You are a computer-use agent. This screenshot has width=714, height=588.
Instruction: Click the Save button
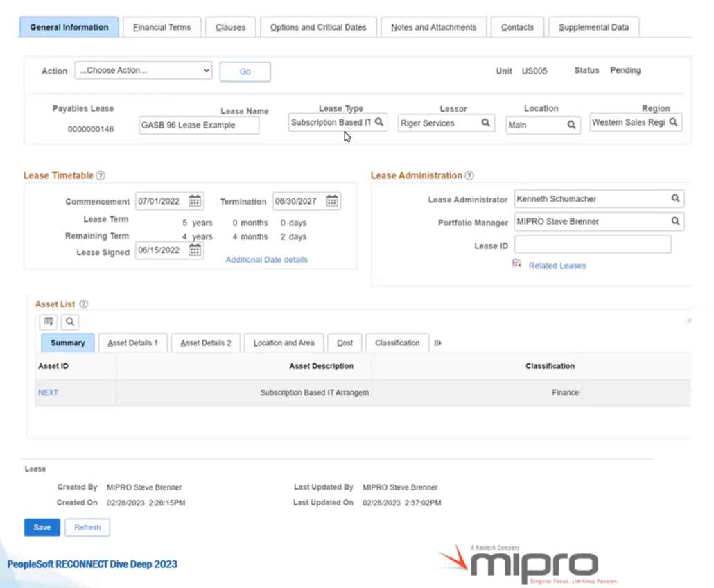click(x=41, y=527)
